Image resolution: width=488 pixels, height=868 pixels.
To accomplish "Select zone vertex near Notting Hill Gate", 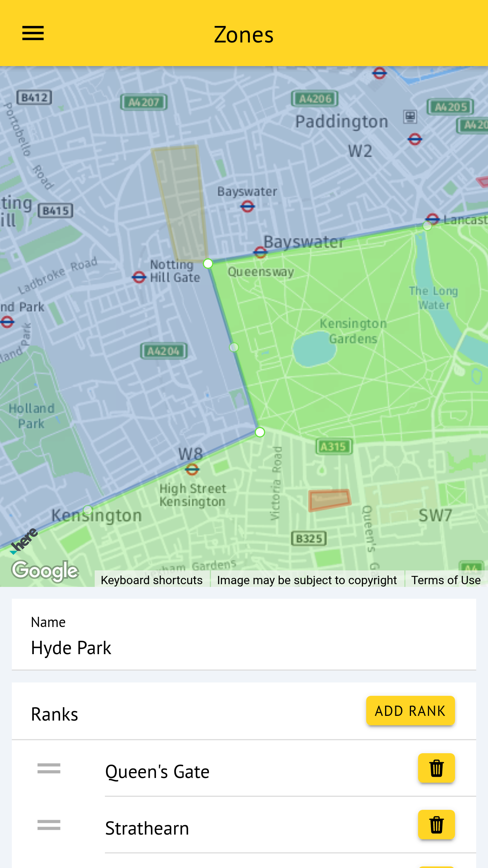I will [x=208, y=263].
